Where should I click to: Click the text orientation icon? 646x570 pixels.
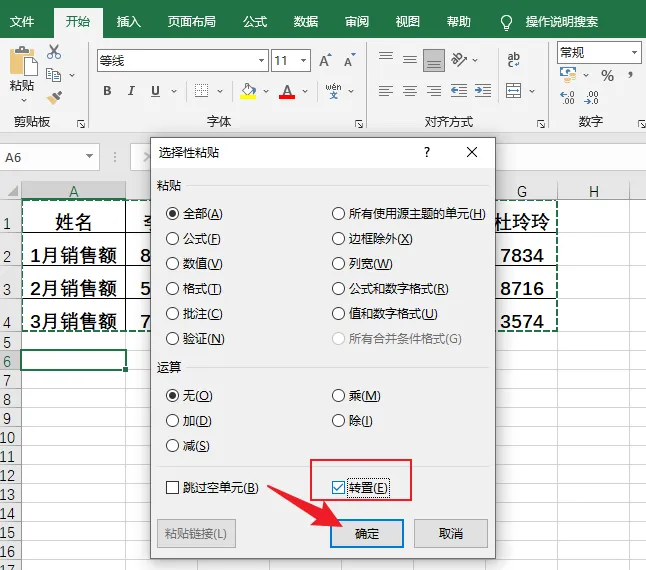click(x=459, y=60)
